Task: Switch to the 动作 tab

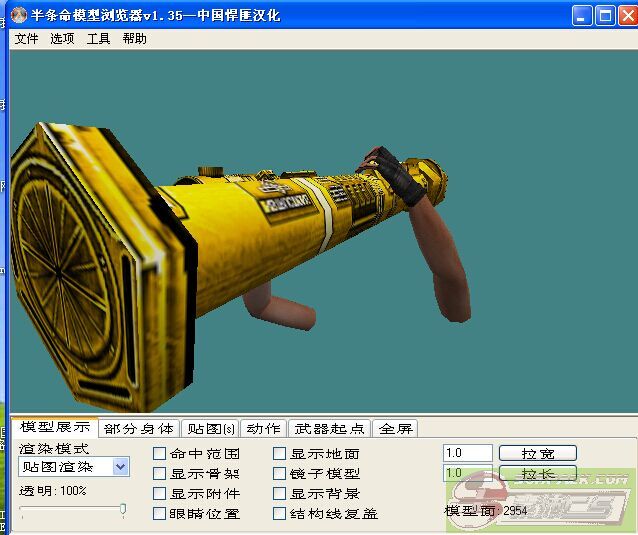Action: (x=263, y=428)
